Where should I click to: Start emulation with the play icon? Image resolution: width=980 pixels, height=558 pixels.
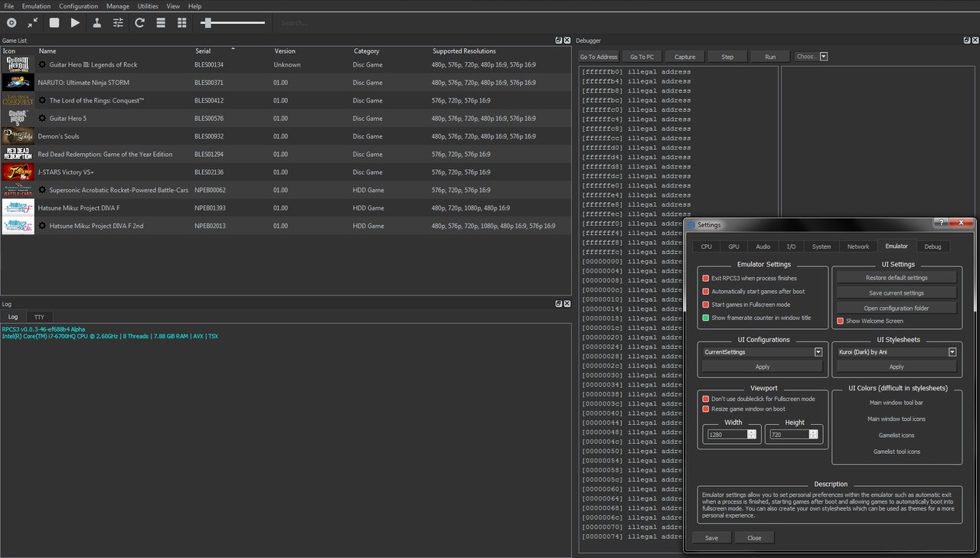coord(75,23)
